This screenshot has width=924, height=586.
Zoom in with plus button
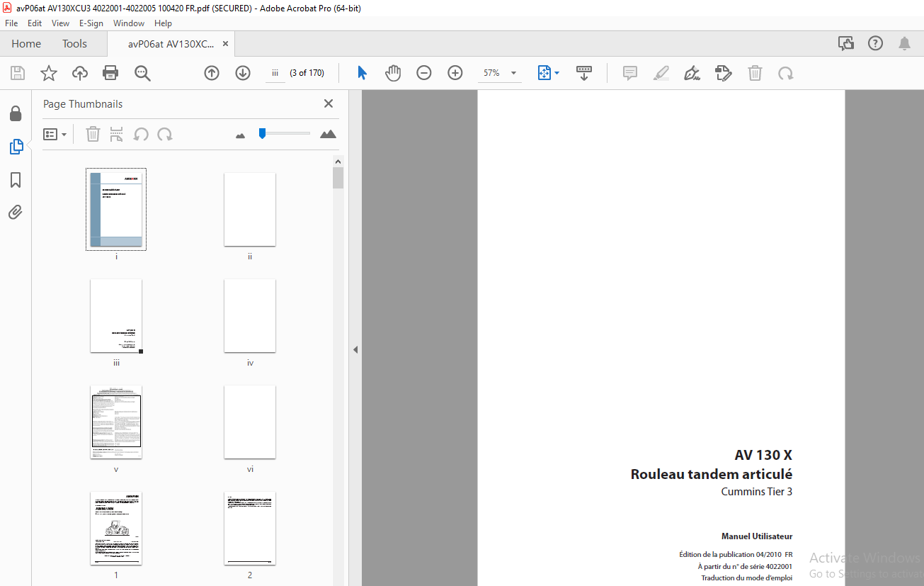455,73
